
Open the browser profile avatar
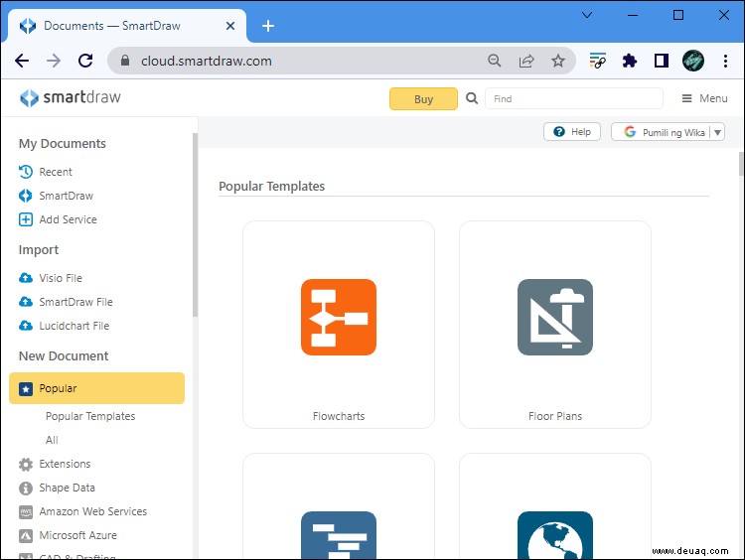coord(692,61)
